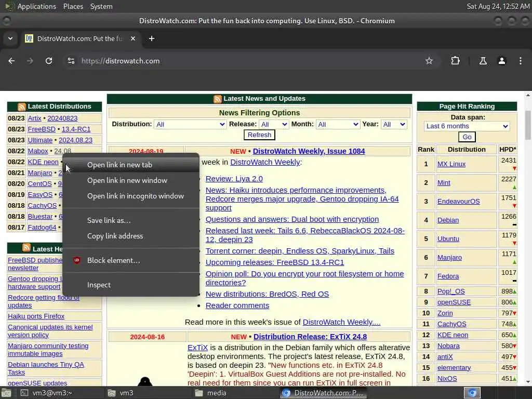Open the Applications menu

pyautogui.click(x=37, y=6)
